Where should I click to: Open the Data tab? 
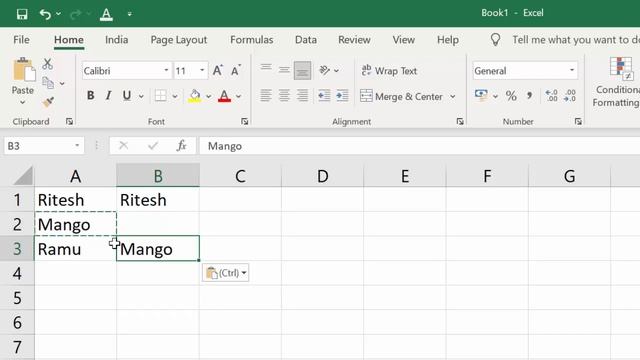[306, 40]
